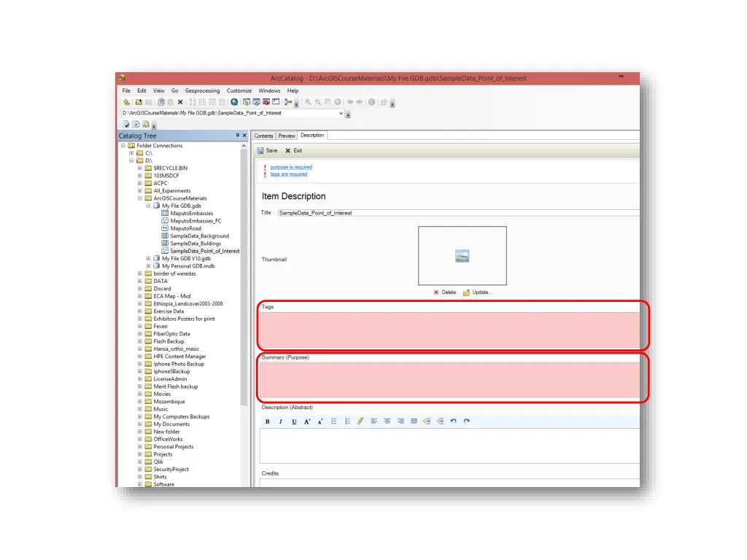Screen dimensions: 747x560
Task: Save the item description
Action: (267, 151)
